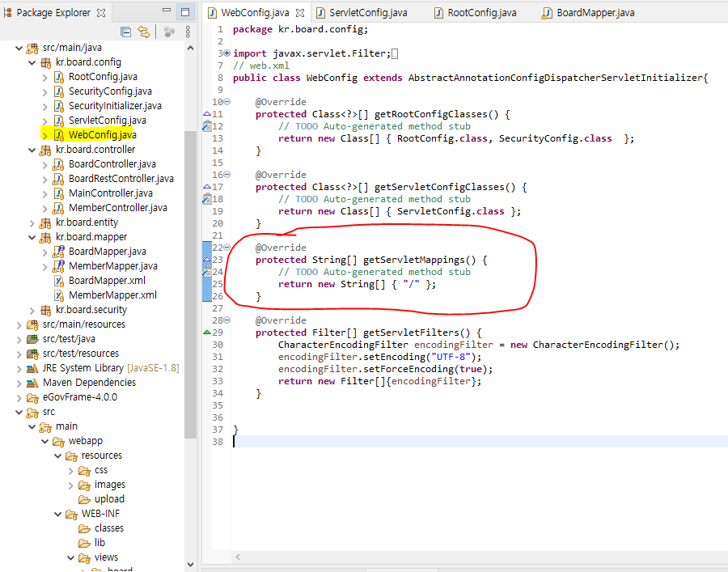Click the getServletMappings method name
The image size is (728, 572).
(414, 260)
